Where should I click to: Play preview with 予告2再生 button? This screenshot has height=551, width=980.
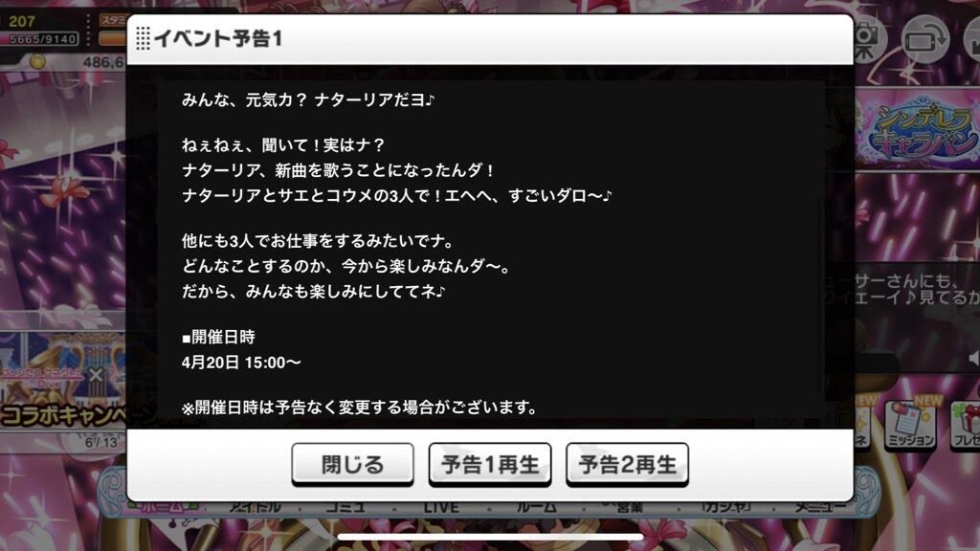(x=627, y=464)
